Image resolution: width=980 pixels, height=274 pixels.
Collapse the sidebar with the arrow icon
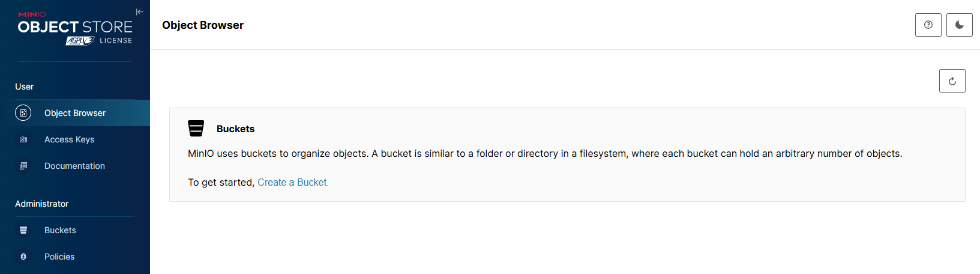[140, 12]
